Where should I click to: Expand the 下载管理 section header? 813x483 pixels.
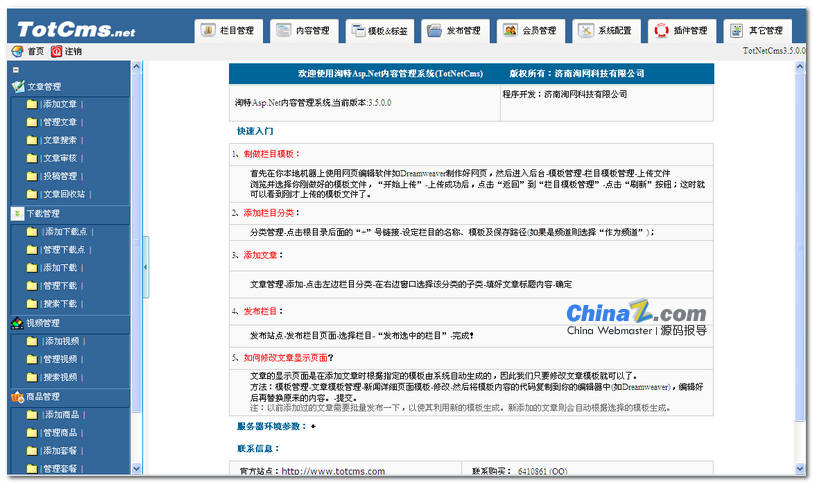coord(43,214)
